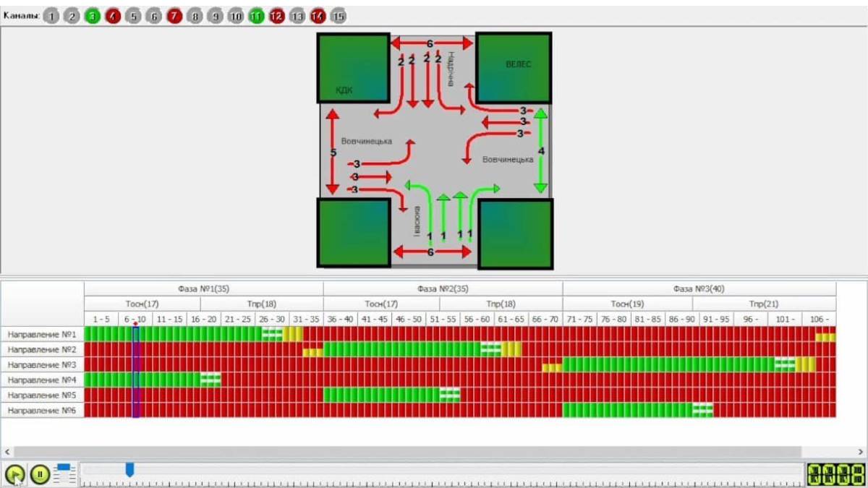Screen dimensions: 868x488
Task: Click the green ВЕЛЕС building block
Action: 514,67
